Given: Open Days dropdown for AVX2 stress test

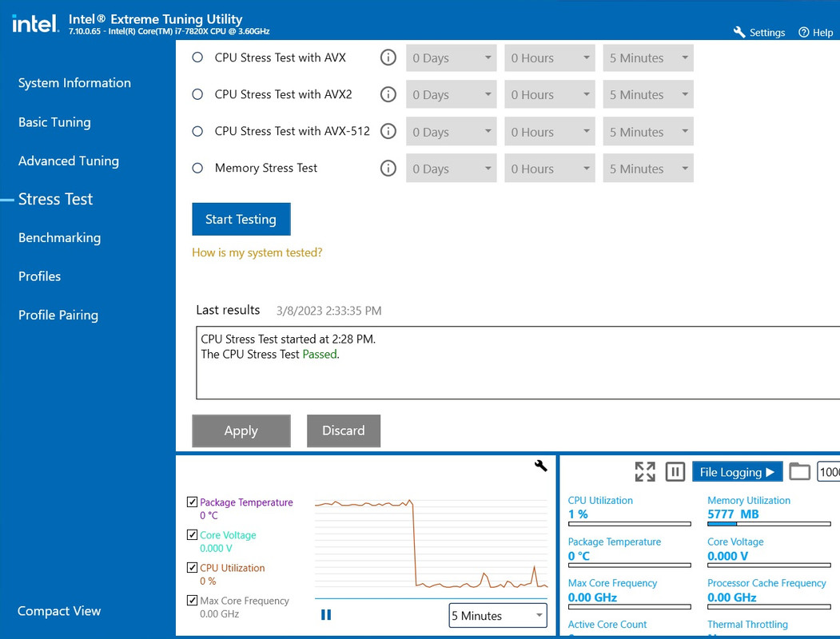Looking at the screenshot, I should pyautogui.click(x=451, y=94).
